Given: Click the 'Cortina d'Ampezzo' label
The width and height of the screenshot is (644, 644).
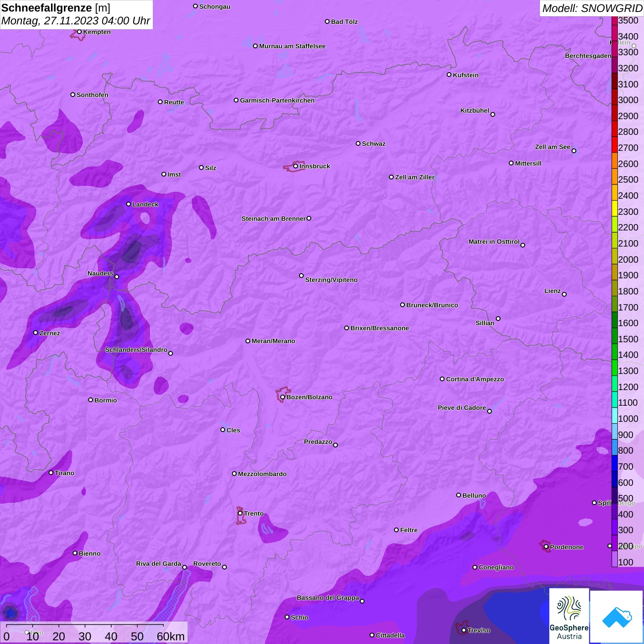Looking at the screenshot, I should (x=475, y=379).
